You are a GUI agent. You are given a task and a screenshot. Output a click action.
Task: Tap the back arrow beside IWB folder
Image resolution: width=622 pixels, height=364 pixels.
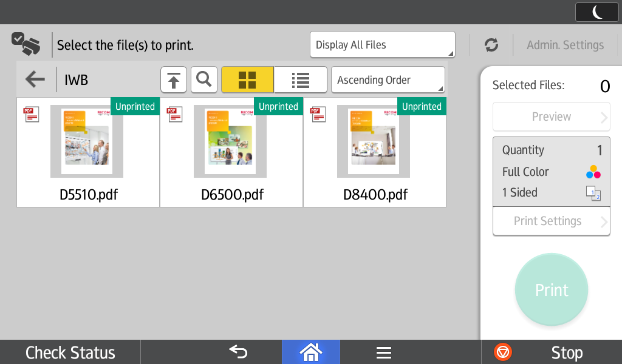pyautogui.click(x=35, y=79)
